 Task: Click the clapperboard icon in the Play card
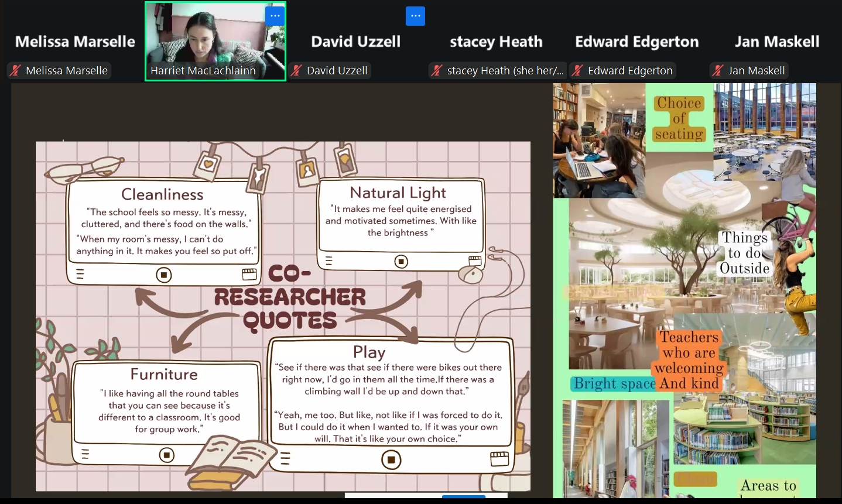(x=499, y=459)
